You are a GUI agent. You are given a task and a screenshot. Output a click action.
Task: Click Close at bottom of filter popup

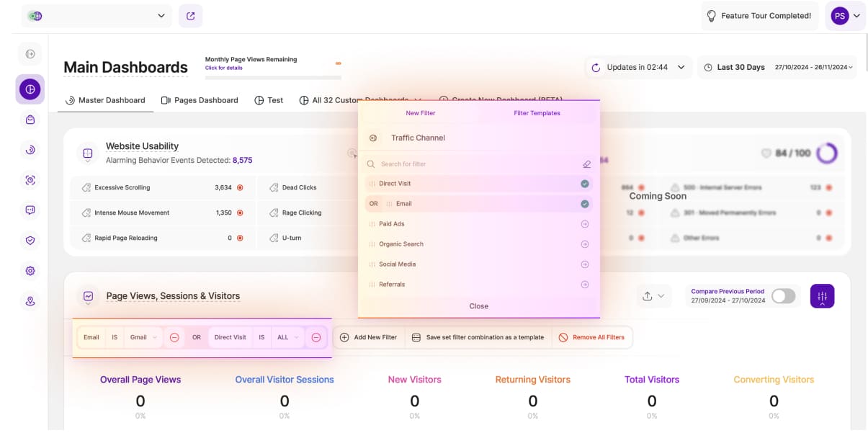[478, 306]
